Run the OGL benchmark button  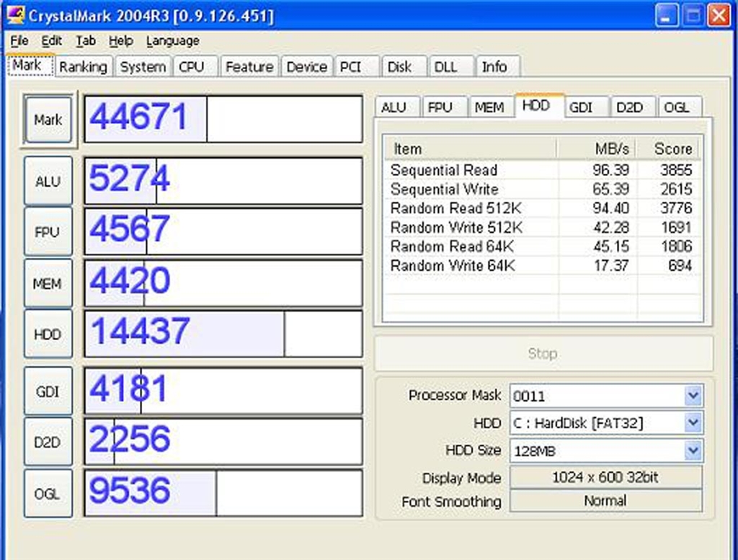(48, 493)
